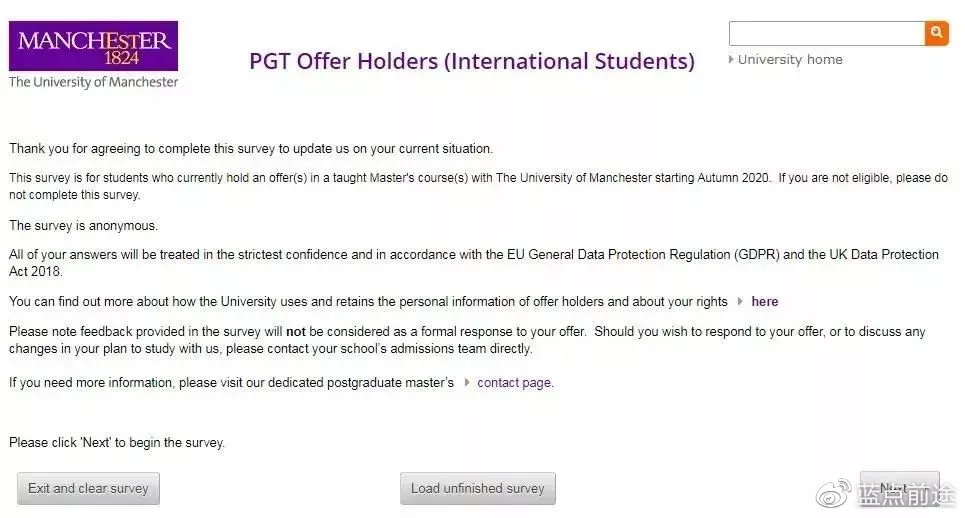Follow the postgraduate 'contact page' link
Viewport: 965px width, 518px height.
[515, 383]
